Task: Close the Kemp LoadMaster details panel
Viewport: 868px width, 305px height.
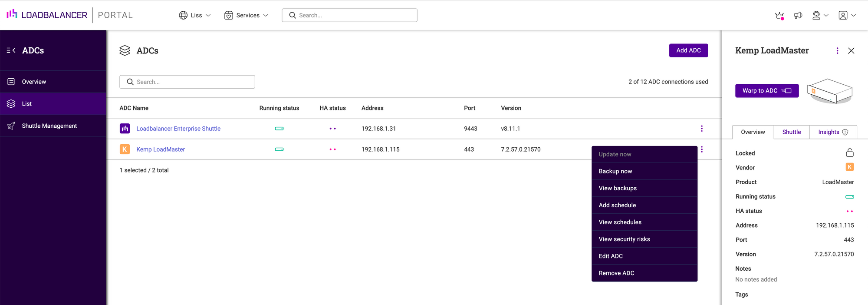Action: point(851,51)
